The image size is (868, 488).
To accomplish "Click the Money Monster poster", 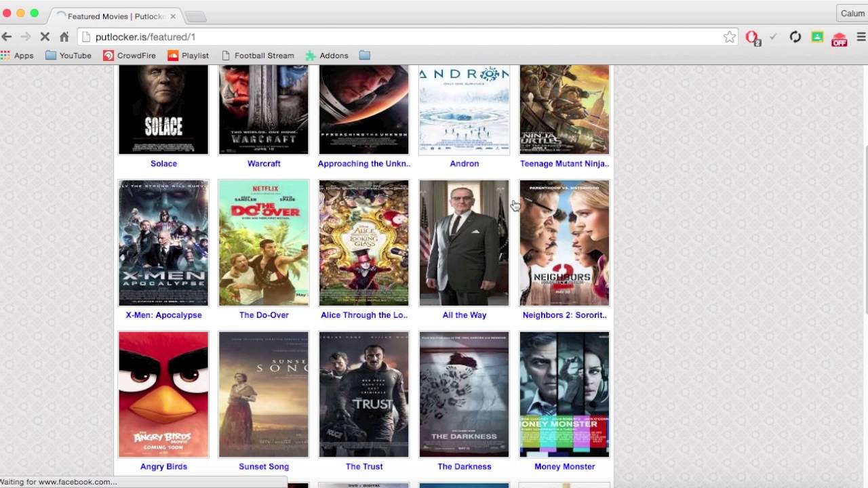I will pos(564,394).
